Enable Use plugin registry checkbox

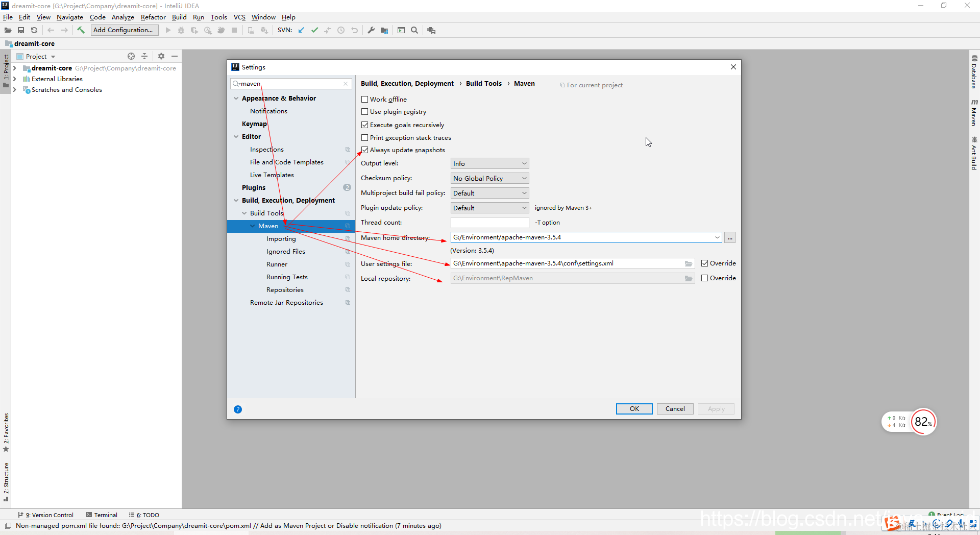[364, 112]
